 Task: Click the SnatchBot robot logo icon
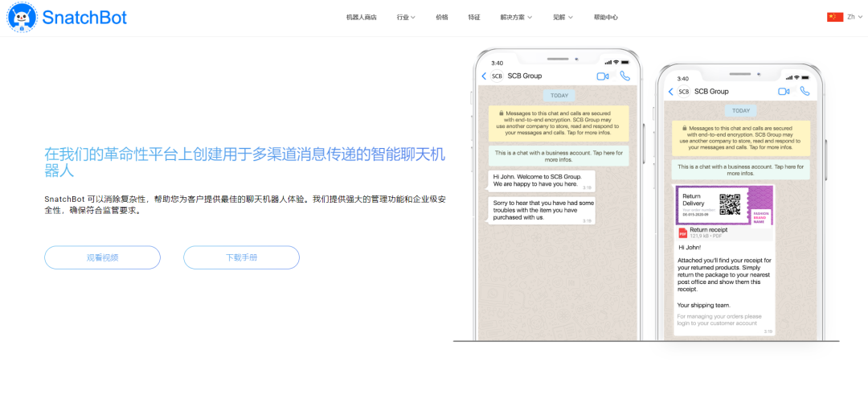pos(22,17)
